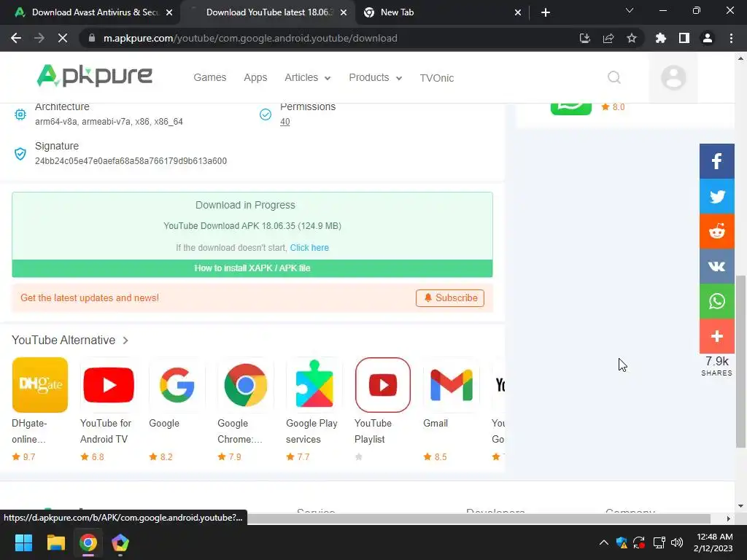This screenshot has width=747, height=560.
Task: Switch to the New Tab tab
Action: click(x=441, y=12)
